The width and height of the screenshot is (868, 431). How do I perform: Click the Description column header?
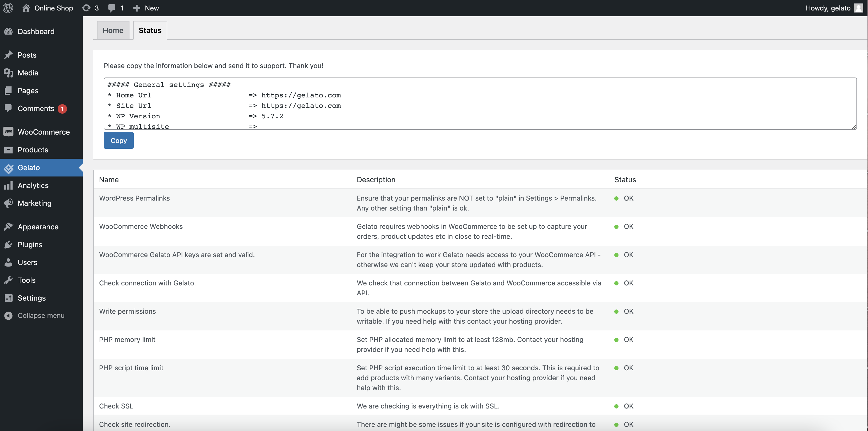[376, 180]
